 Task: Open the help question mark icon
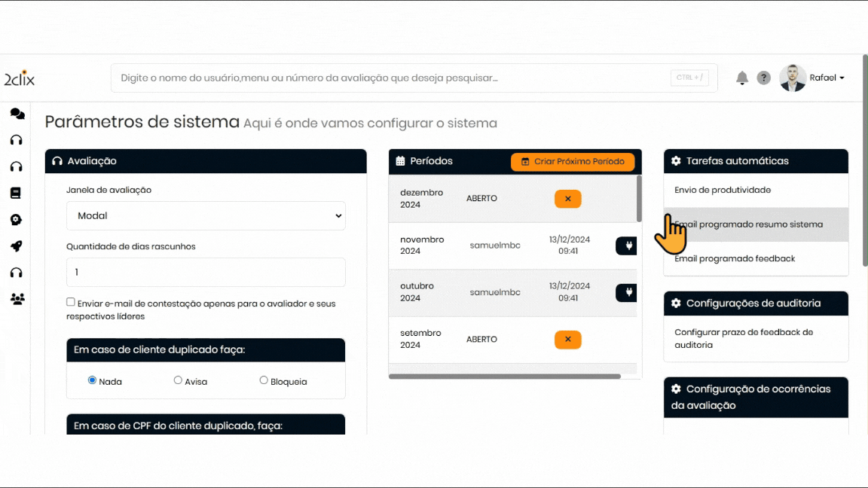(763, 78)
